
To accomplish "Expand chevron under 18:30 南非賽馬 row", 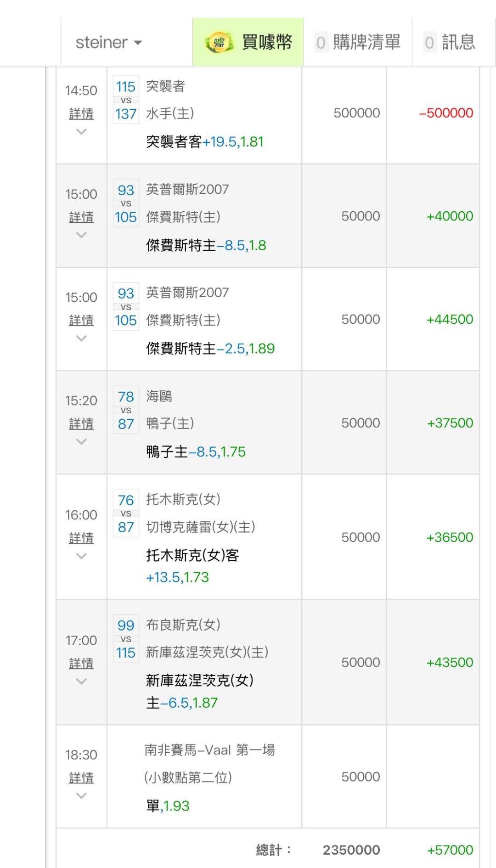I will 81,796.
